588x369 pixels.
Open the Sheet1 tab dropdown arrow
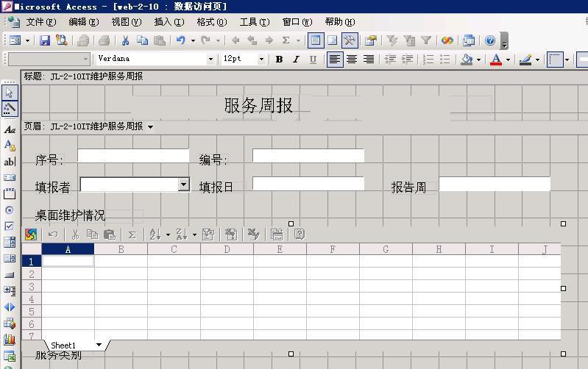[x=99, y=345]
